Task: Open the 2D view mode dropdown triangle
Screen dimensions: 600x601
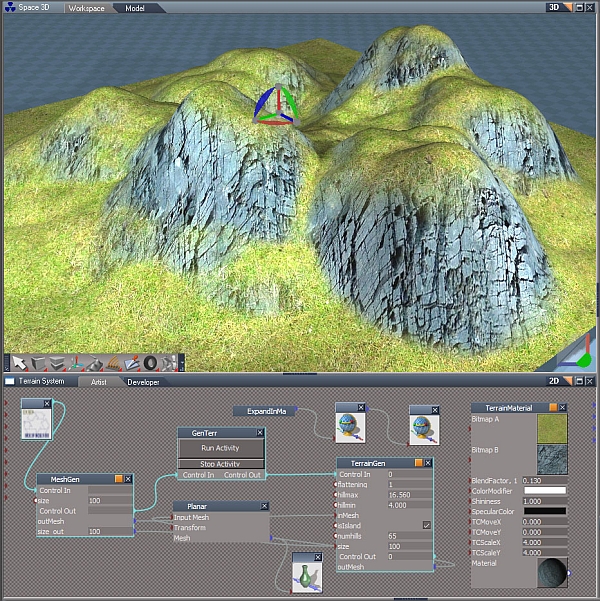Action: [568, 381]
